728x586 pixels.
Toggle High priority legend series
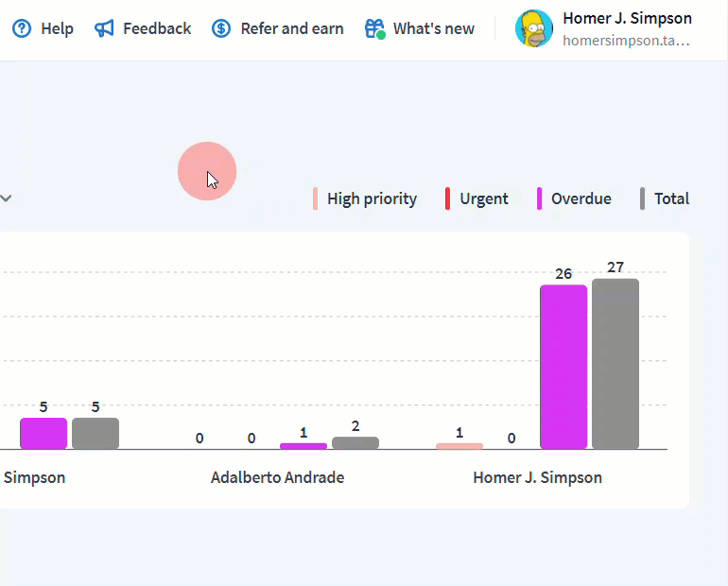[372, 198]
